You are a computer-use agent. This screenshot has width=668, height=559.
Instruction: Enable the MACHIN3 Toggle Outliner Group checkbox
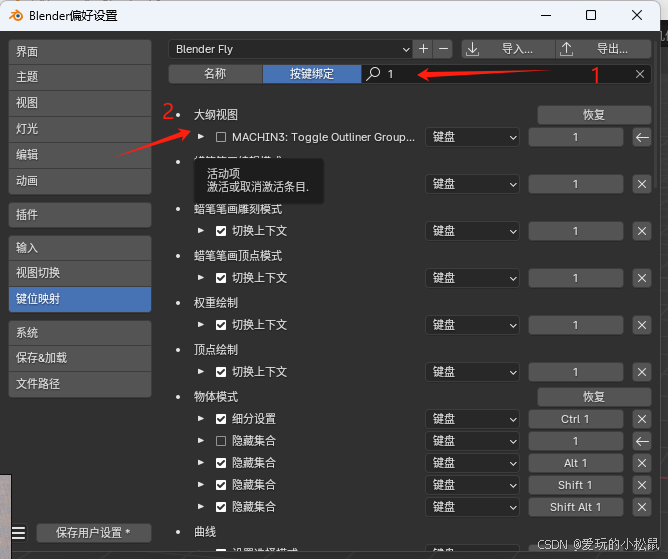pos(221,137)
